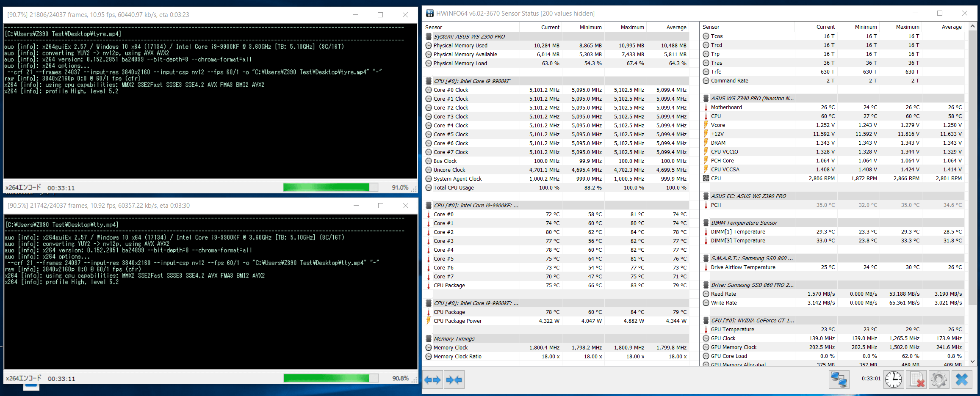This screenshot has height=396, width=980.
Task: Select the Uncore Clock row
Action: click(556, 170)
